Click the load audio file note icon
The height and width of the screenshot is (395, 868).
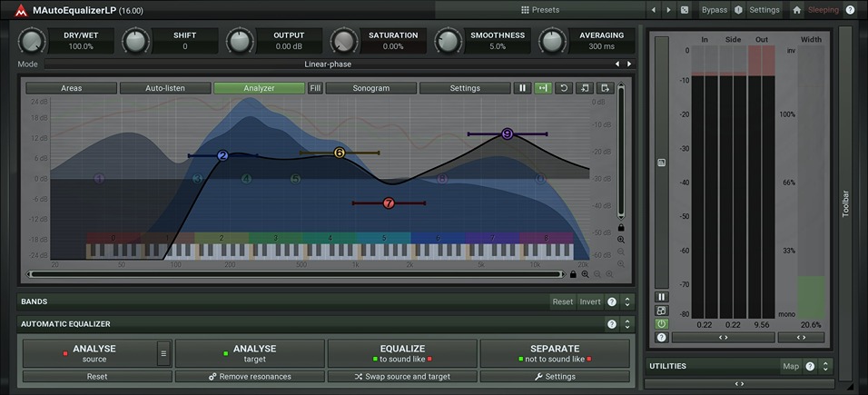coord(585,88)
